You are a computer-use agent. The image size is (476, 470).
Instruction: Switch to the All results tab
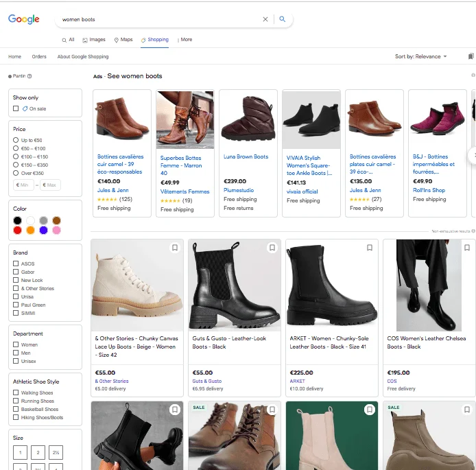(x=69, y=40)
